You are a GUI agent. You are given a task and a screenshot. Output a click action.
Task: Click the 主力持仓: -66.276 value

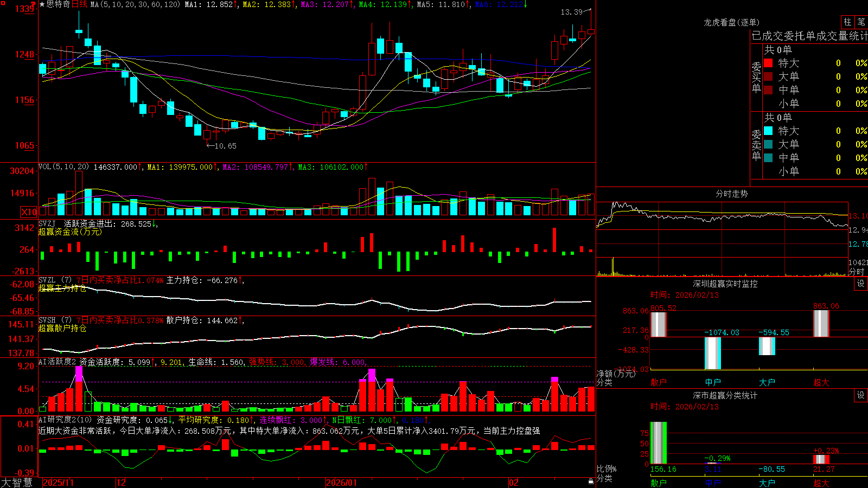click(x=202, y=280)
